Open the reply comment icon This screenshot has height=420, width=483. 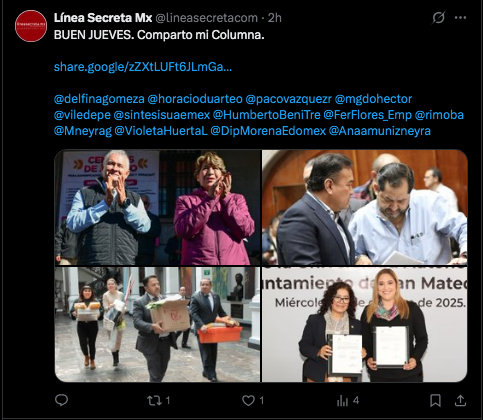tap(61, 400)
